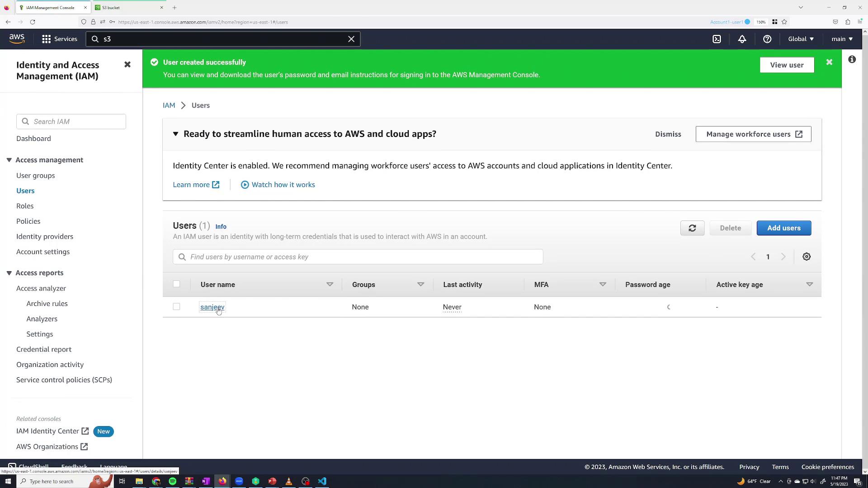Screen dimensions: 868x488
Task: Close the IAM navigation sidebar
Action: tap(127, 65)
